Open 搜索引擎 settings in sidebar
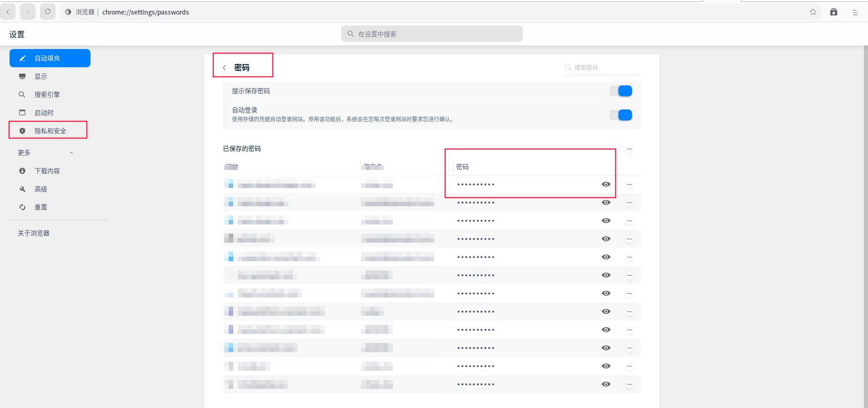 click(50, 95)
